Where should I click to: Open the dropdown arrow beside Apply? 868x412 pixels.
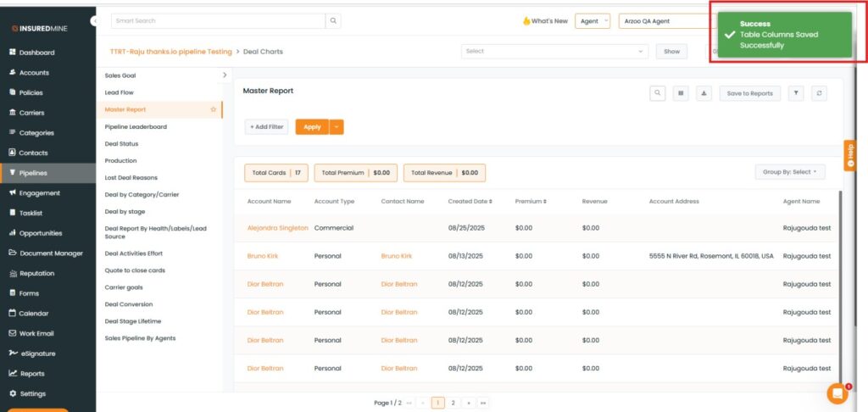tap(337, 127)
